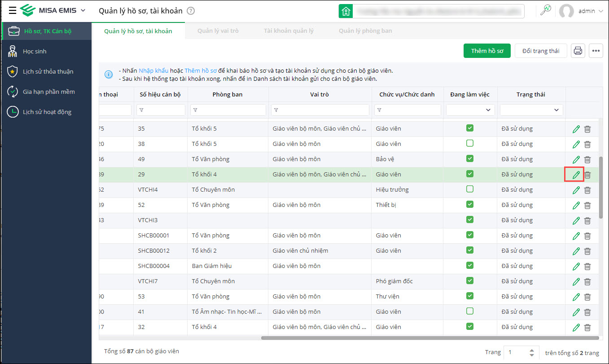Screen dimensions: 609x364
Task: Open Gia hạn phần mềm in sidebar
Action: pos(47,92)
